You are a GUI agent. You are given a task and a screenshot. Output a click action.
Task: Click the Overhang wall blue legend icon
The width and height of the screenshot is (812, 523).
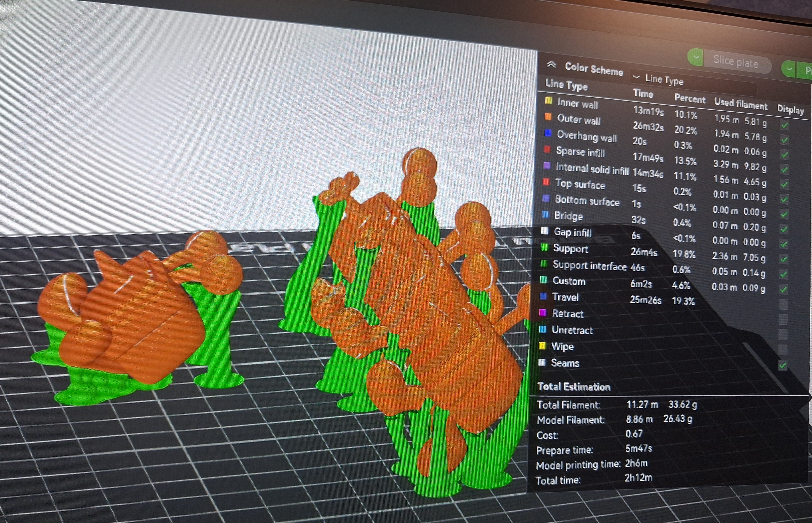[548, 133]
